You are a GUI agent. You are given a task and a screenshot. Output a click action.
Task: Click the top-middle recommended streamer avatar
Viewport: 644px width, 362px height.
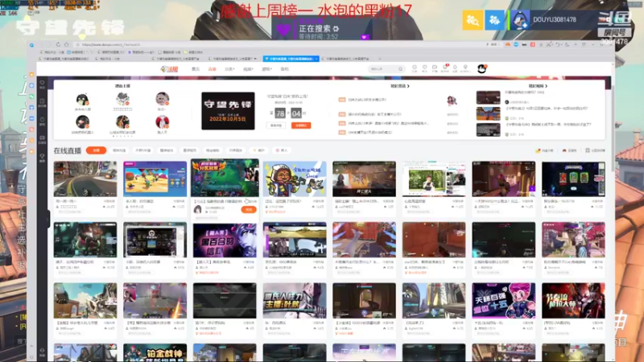(122, 99)
